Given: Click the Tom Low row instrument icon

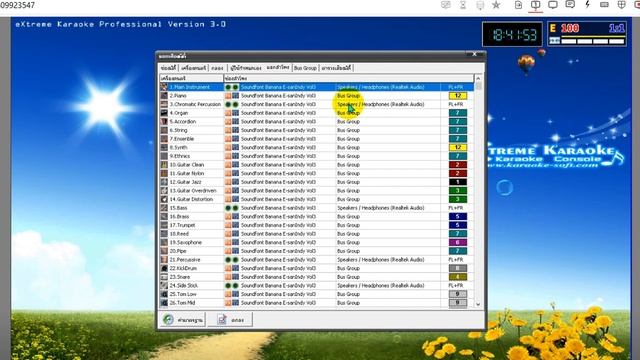Looking at the screenshot, I should point(164,294).
